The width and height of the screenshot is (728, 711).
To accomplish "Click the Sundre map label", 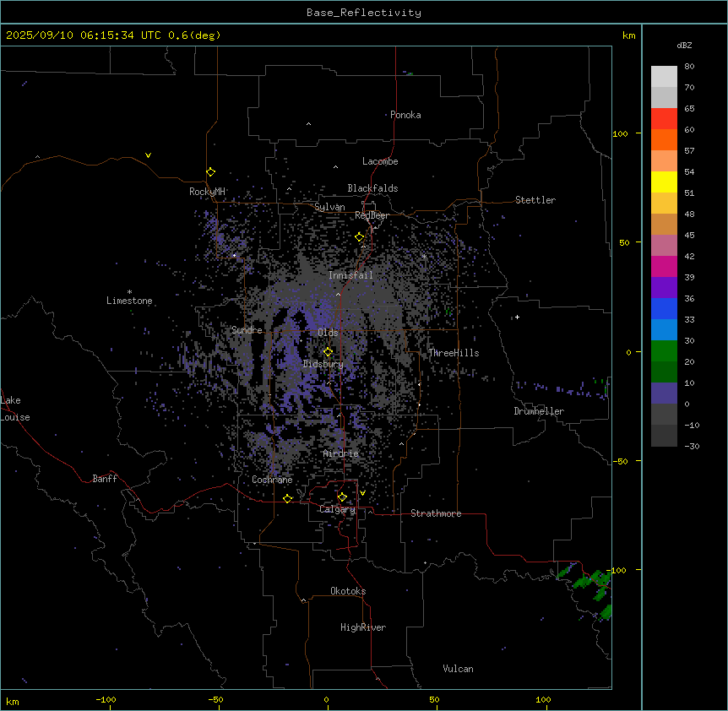I will [247, 330].
